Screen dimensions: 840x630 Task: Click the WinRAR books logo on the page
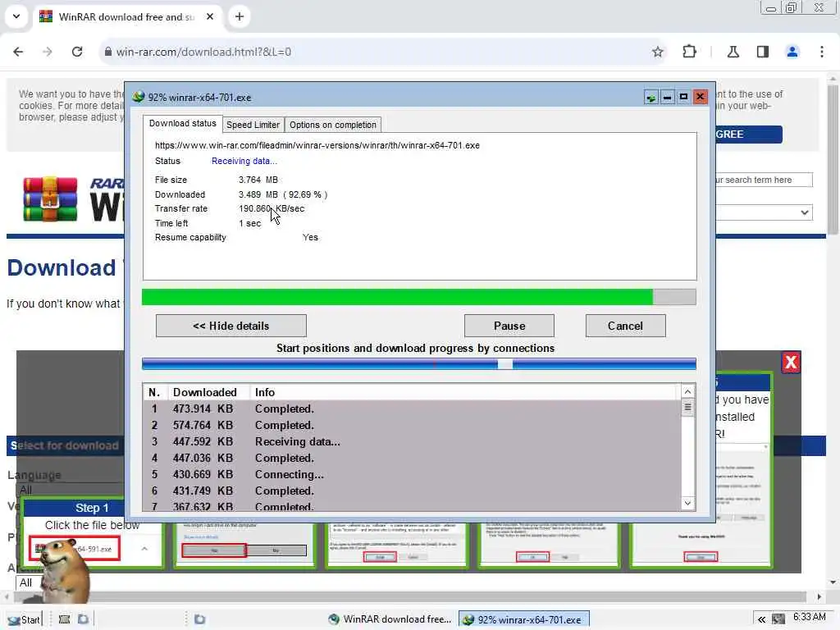click(x=50, y=199)
